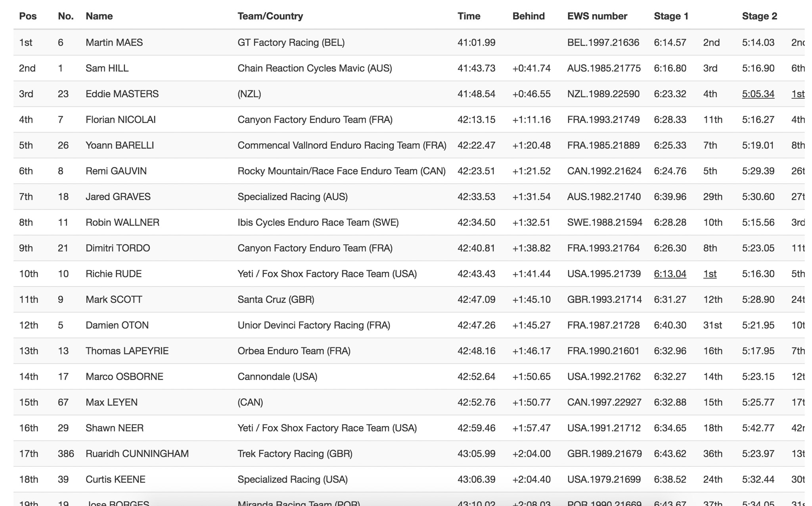
Task: Click the Team/Country column header
Action: pos(270,16)
